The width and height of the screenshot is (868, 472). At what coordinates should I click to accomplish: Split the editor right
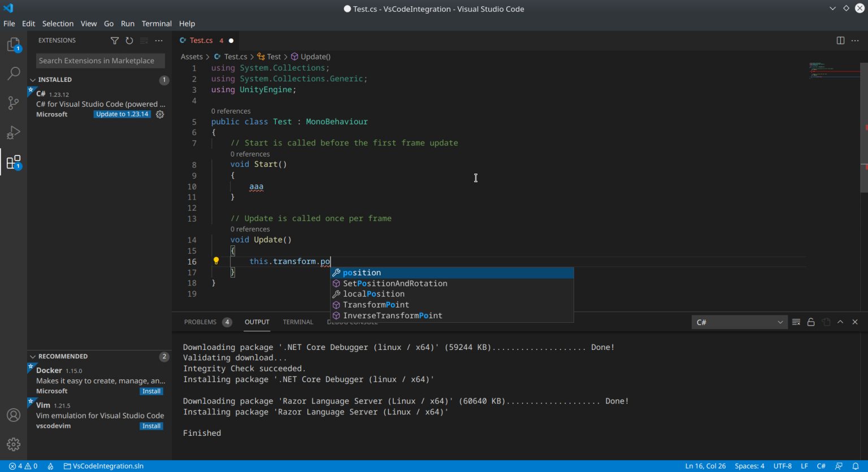tap(840, 41)
